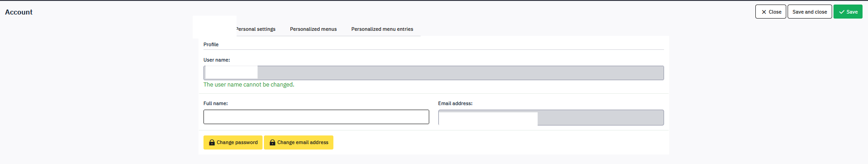Switch to the Personalized menus tab
This screenshot has height=164, width=868.
313,29
